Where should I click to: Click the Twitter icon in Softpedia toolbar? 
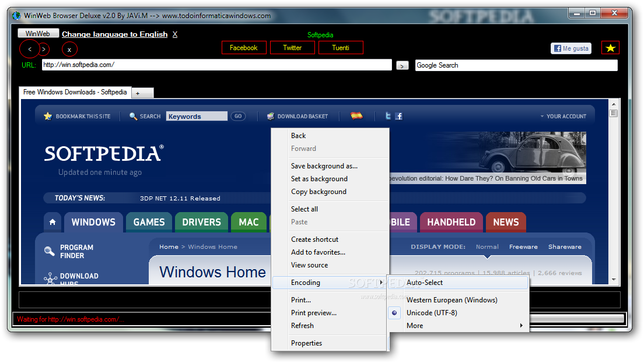click(388, 116)
